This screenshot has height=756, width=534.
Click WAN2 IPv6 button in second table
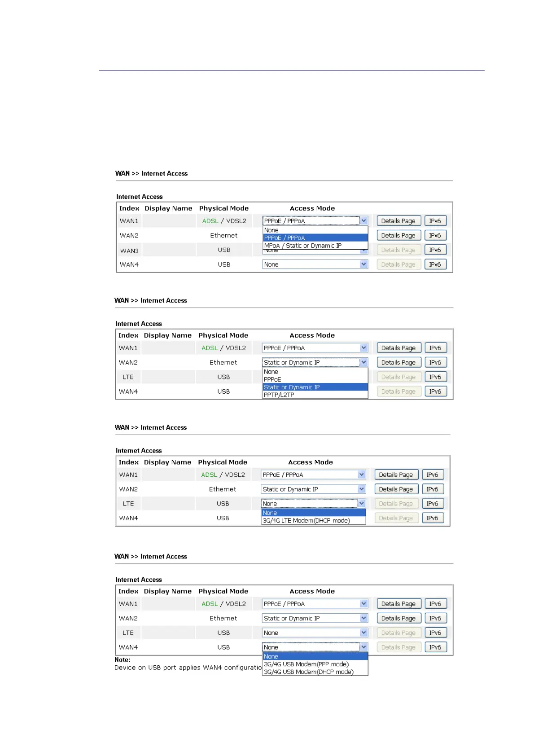tap(435, 362)
